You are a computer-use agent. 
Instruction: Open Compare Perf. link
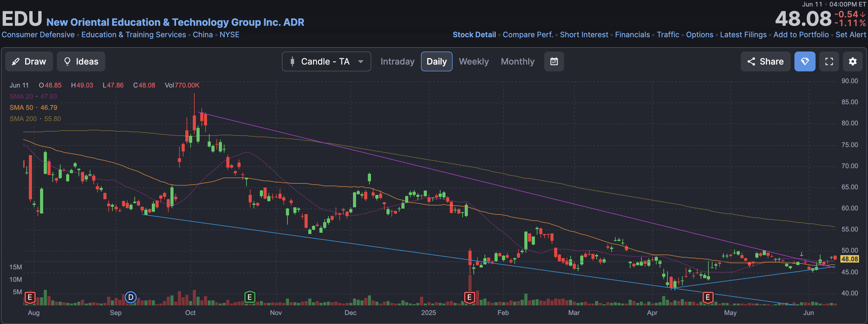pyautogui.click(x=528, y=35)
